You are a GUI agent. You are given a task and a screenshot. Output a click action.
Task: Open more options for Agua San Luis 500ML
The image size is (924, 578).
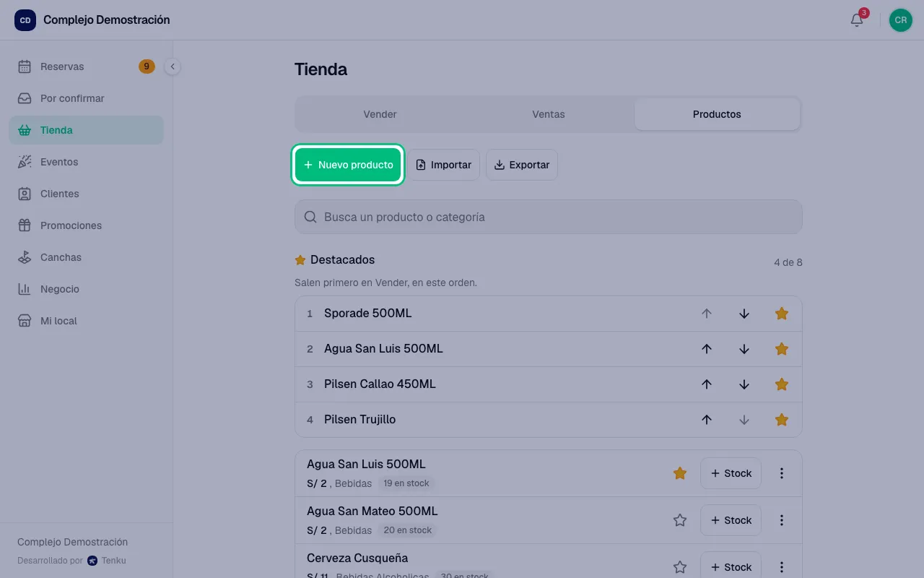pos(782,473)
